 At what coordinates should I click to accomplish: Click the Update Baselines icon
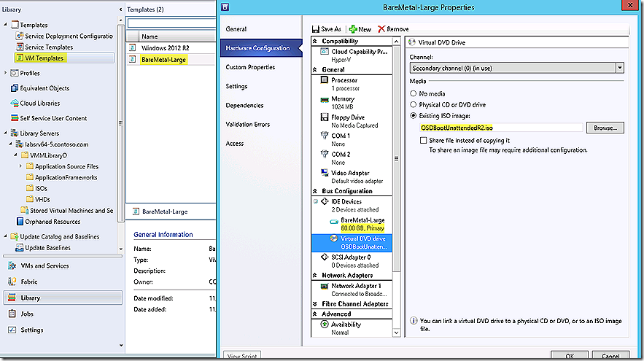point(19,248)
